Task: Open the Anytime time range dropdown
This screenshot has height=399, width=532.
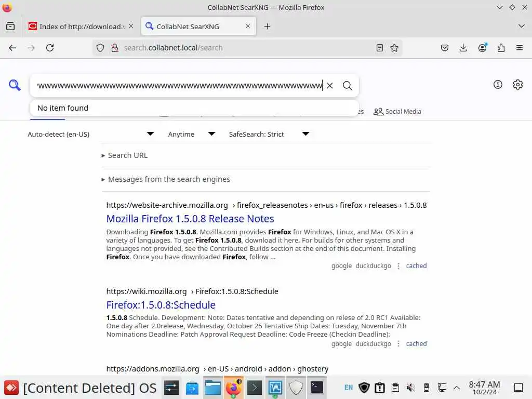Action: click(x=192, y=134)
